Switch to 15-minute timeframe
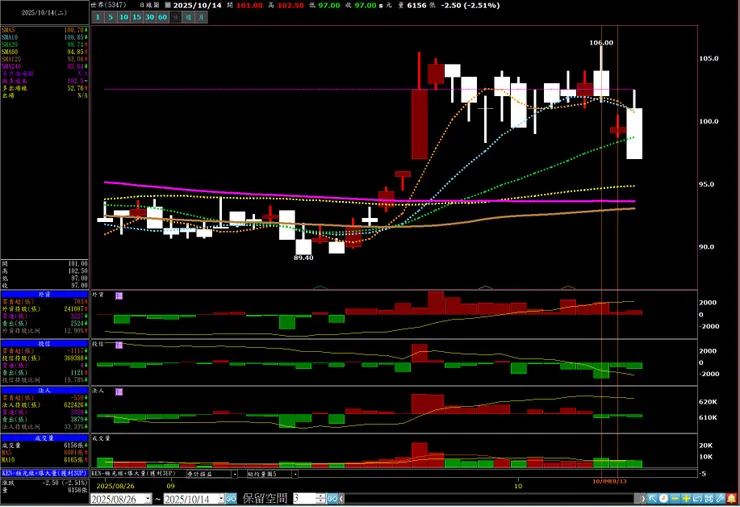Screen dimensions: 740x507 (136, 17)
